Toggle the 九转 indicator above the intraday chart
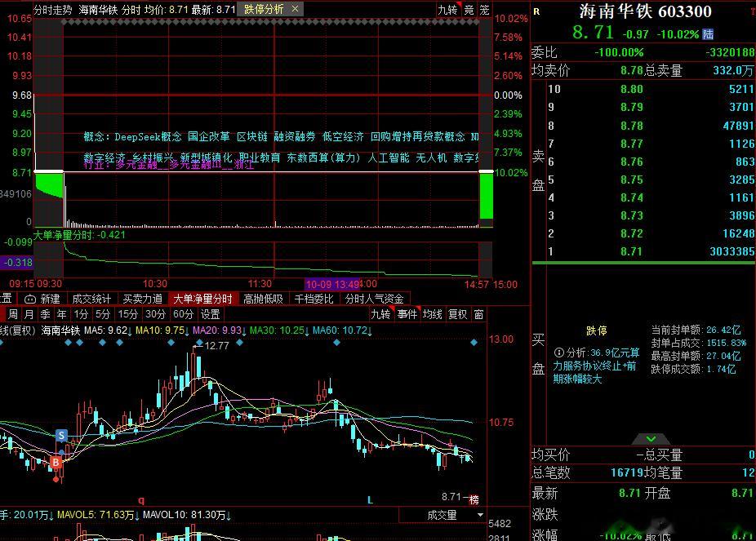The image size is (756, 541). (448, 9)
